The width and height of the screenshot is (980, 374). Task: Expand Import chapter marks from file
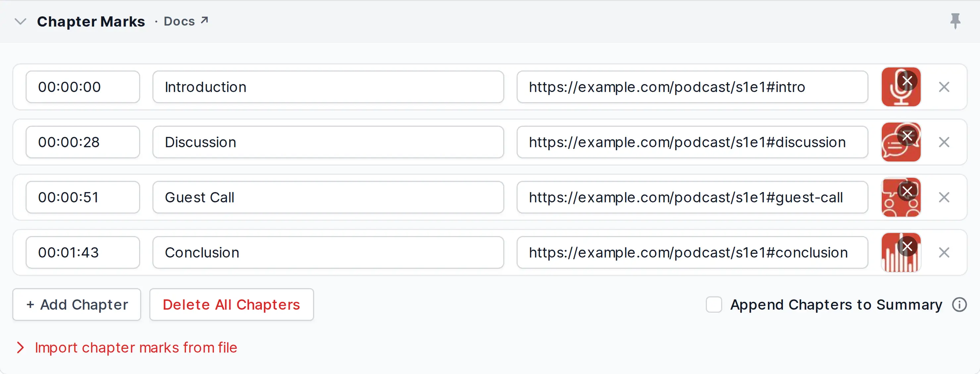point(126,348)
